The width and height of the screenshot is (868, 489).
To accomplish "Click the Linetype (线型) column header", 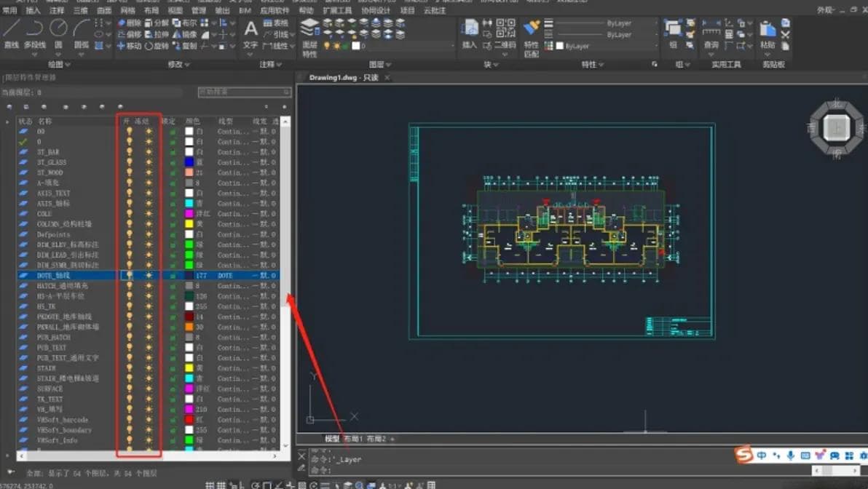I will [225, 121].
